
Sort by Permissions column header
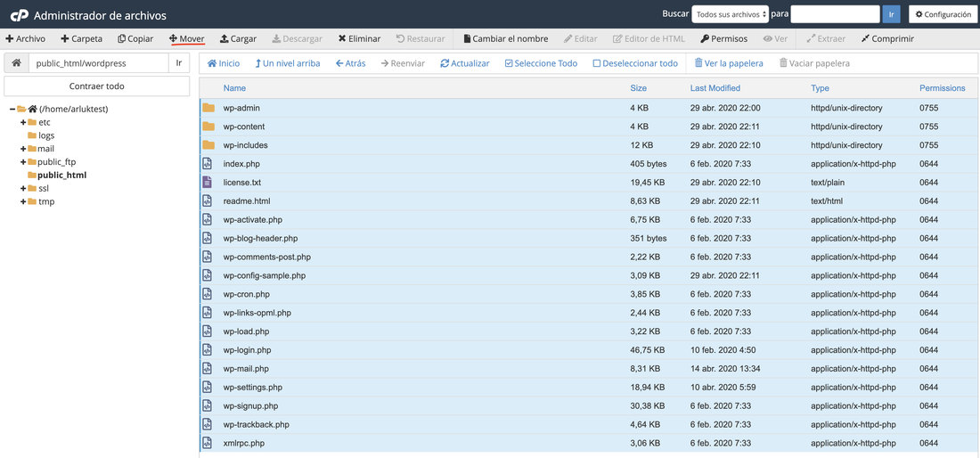(942, 88)
